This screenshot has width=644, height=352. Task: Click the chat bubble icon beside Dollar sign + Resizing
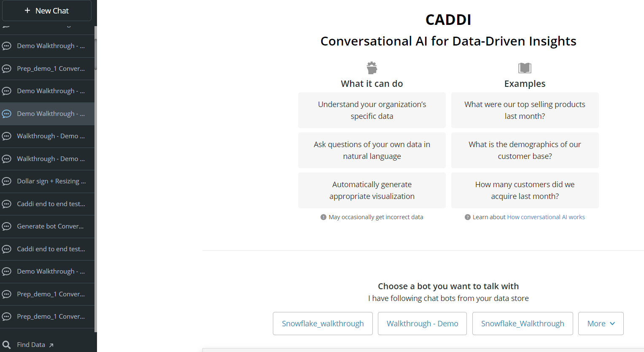6,181
